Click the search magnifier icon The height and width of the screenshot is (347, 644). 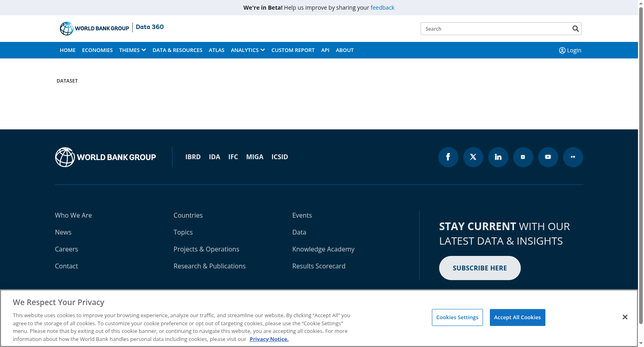point(576,29)
